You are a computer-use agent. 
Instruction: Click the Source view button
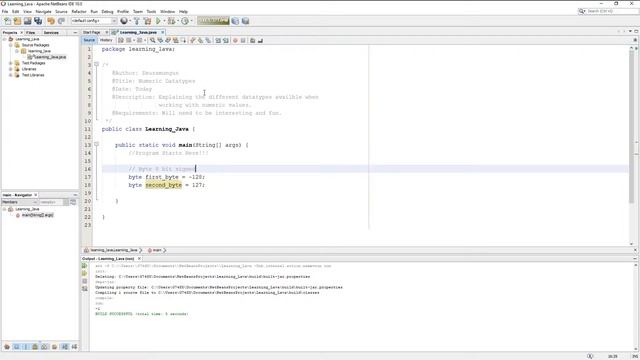pos(89,40)
